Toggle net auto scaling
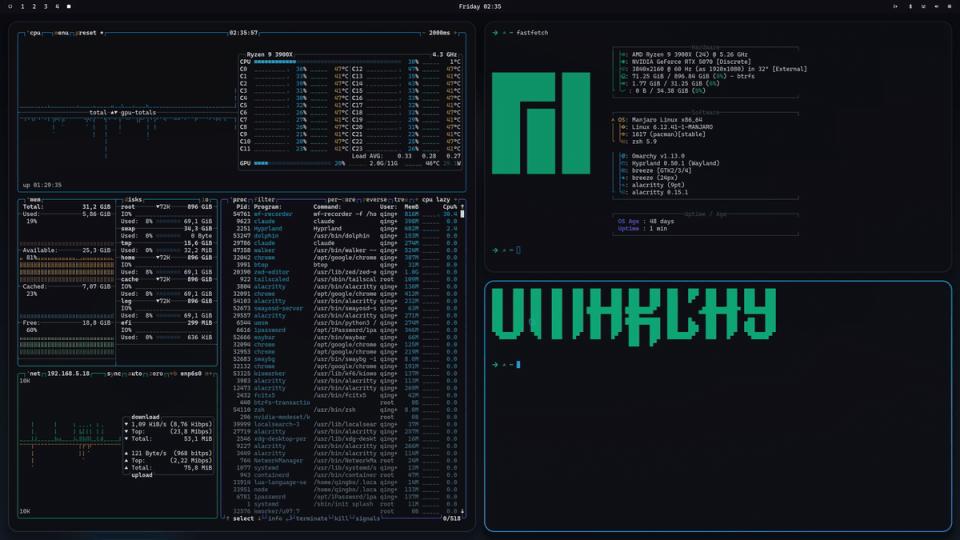The width and height of the screenshot is (960, 540). pos(135,373)
